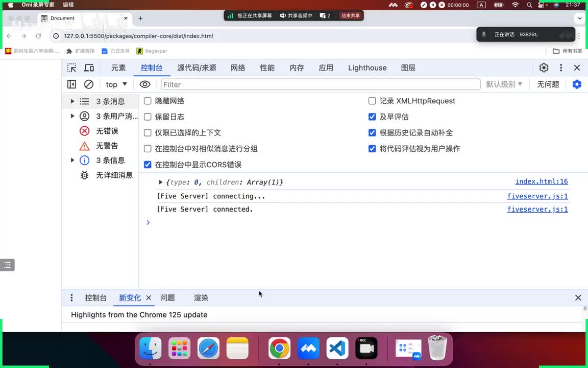Uncheck 在控制台中显示CORS错误
588x368 pixels.
tap(148, 165)
